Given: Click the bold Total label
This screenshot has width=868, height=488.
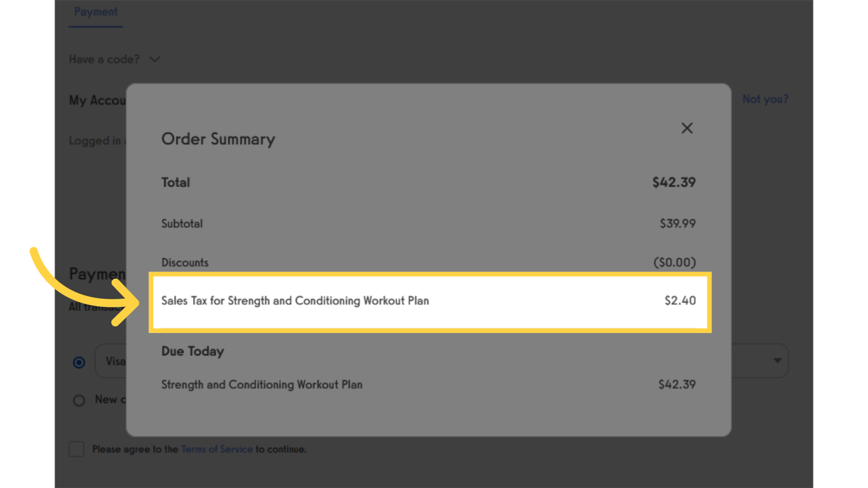Looking at the screenshot, I should pyautogui.click(x=176, y=182).
